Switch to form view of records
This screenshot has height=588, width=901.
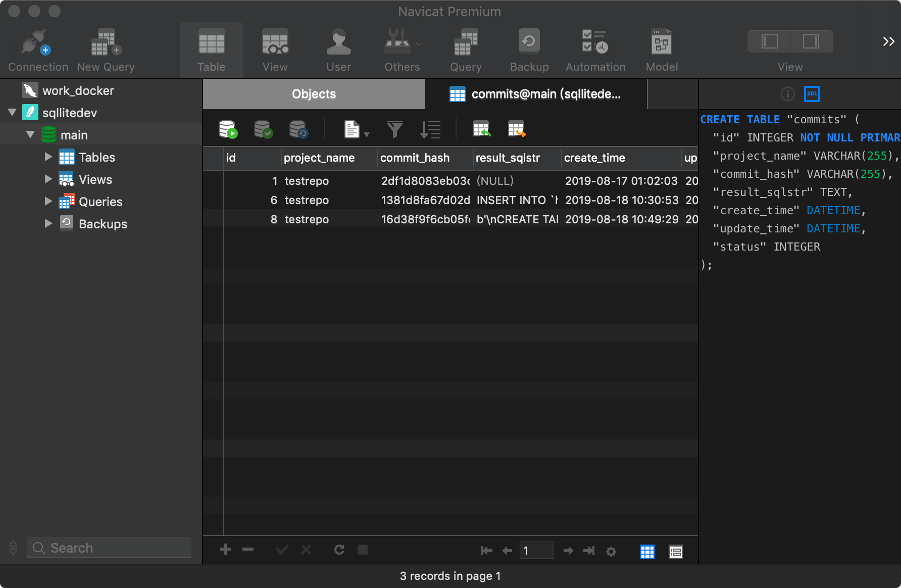(x=676, y=551)
